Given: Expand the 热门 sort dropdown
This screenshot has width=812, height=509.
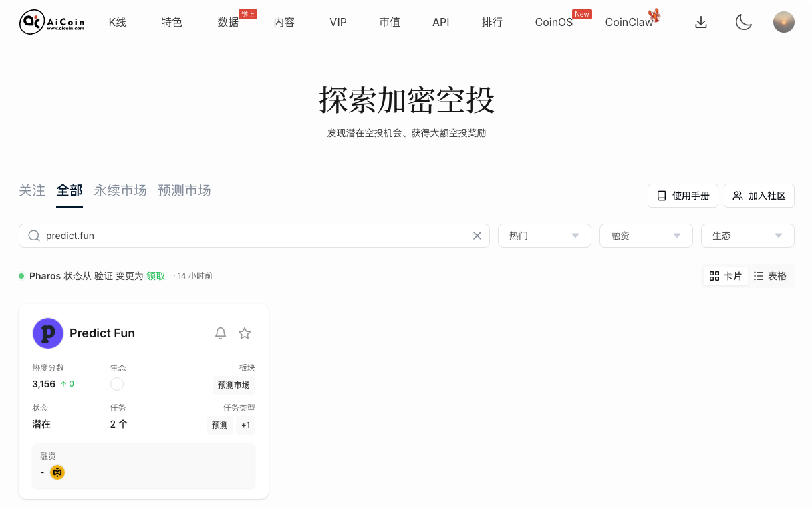Looking at the screenshot, I should pyautogui.click(x=544, y=236).
